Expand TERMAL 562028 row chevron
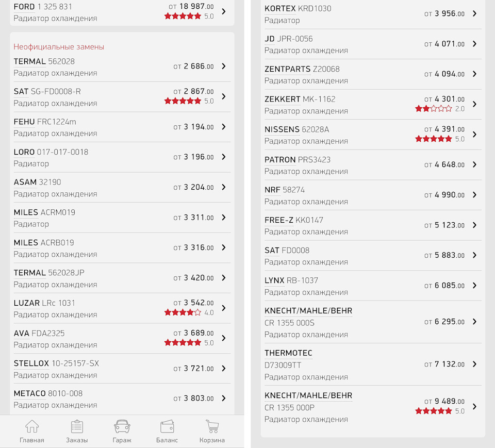 tap(224, 66)
